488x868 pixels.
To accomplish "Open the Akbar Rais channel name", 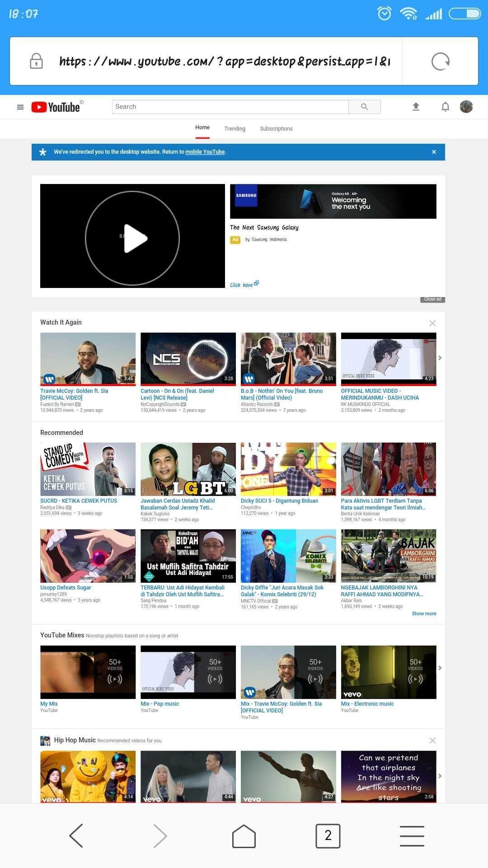I will pos(352,601).
